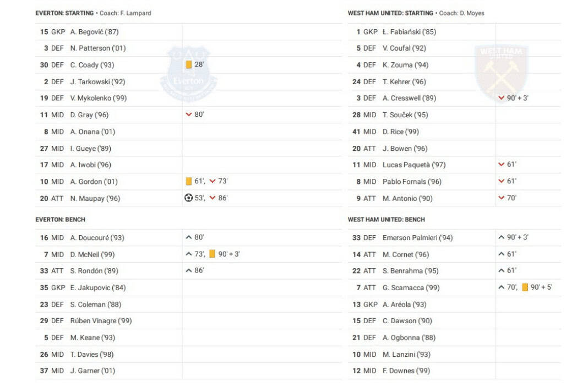Click the goal icon beside N. Maupay
The width and height of the screenshot is (588, 392).
click(x=188, y=198)
